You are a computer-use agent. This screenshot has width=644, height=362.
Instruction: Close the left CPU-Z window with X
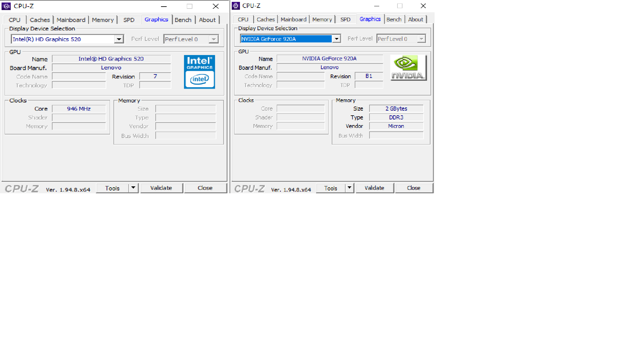pyautogui.click(x=216, y=6)
